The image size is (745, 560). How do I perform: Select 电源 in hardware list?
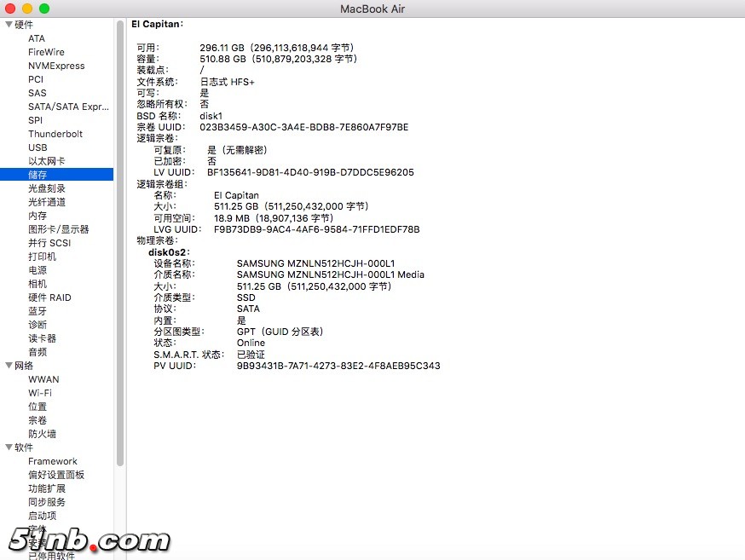tap(38, 270)
